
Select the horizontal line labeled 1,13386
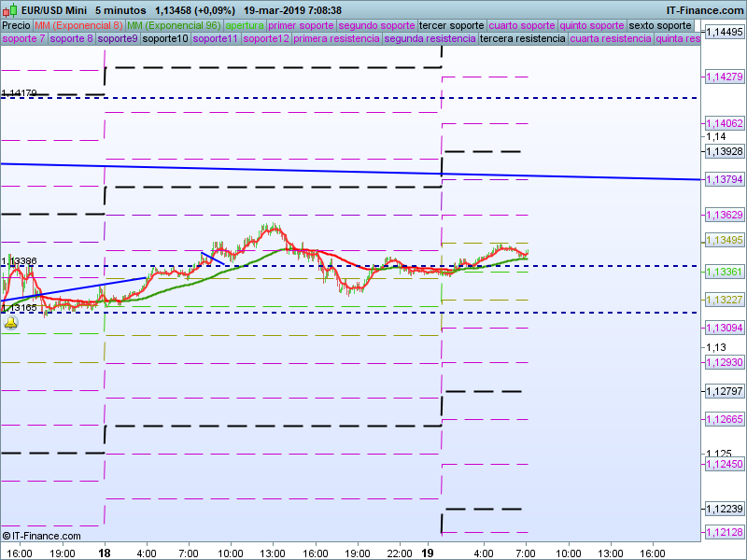373,266
